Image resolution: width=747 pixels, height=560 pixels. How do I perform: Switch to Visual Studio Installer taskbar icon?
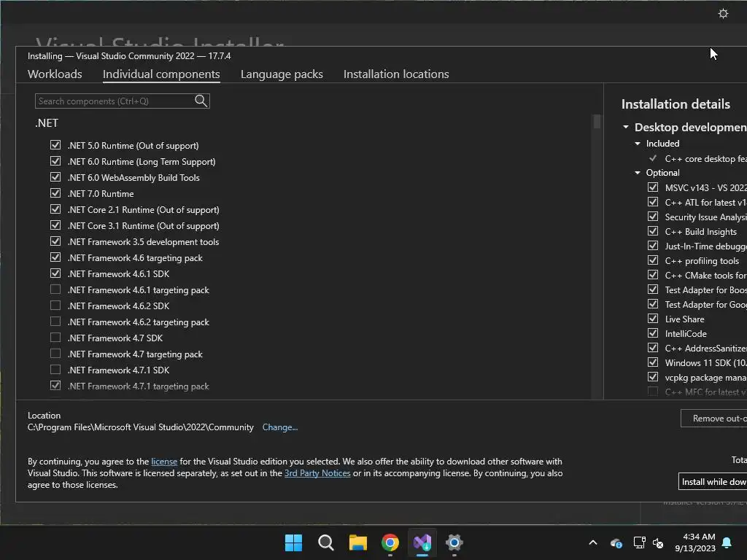(422, 542)
